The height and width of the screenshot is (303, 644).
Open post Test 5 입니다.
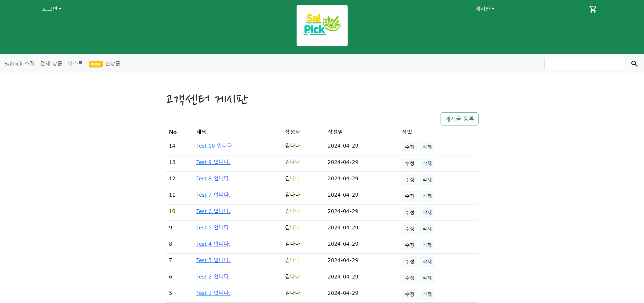click(x=213, y=228)
